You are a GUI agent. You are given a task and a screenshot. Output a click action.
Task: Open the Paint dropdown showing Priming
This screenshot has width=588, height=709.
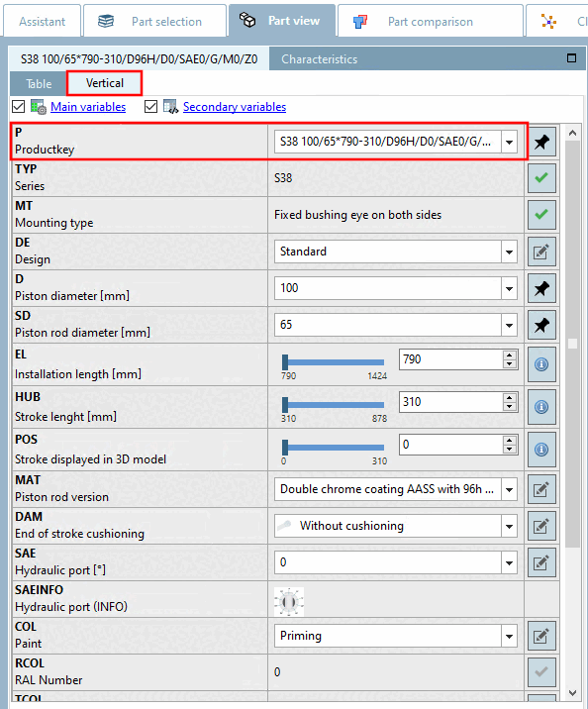point(509,636)
